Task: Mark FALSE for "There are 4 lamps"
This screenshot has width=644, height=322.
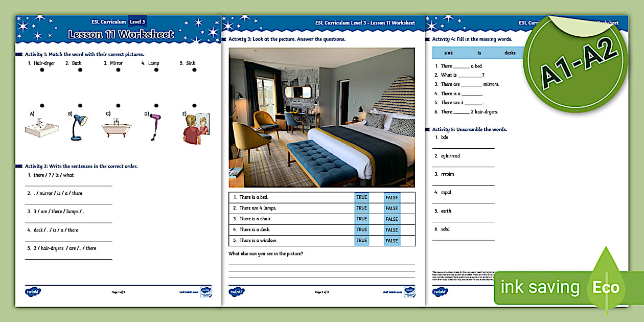Action: pyautogui.click(x=392, y=208)
